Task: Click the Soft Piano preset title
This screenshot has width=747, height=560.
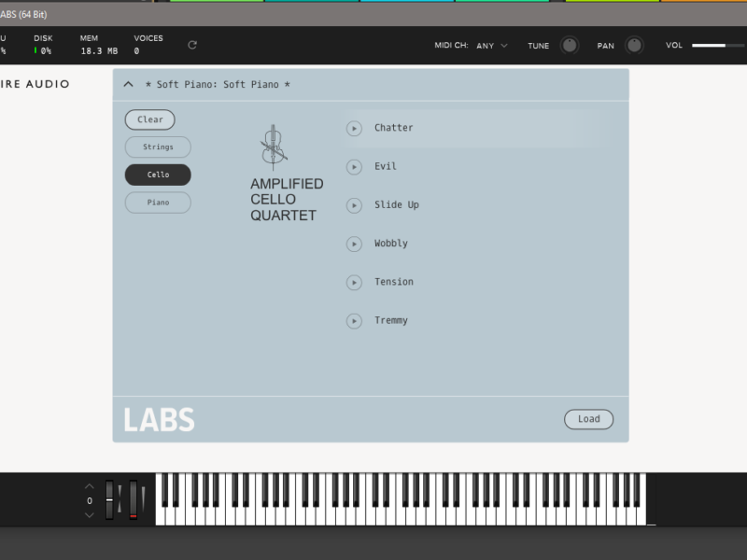Action: tap(218, 84)
